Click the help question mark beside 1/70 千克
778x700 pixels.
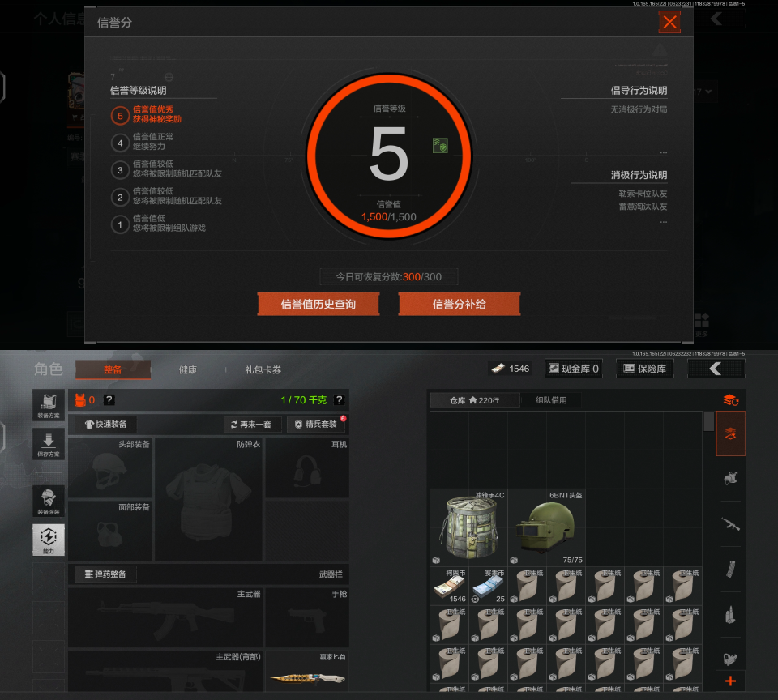(339, 400)
